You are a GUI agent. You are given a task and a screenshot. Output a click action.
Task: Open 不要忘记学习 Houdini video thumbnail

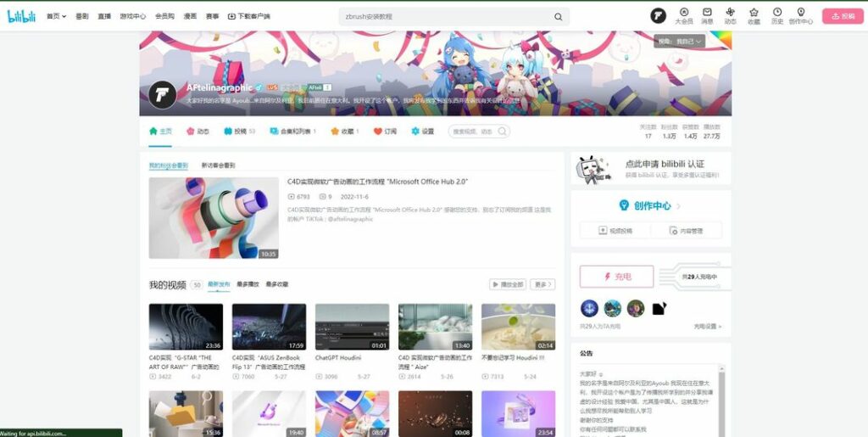(518, 327)
